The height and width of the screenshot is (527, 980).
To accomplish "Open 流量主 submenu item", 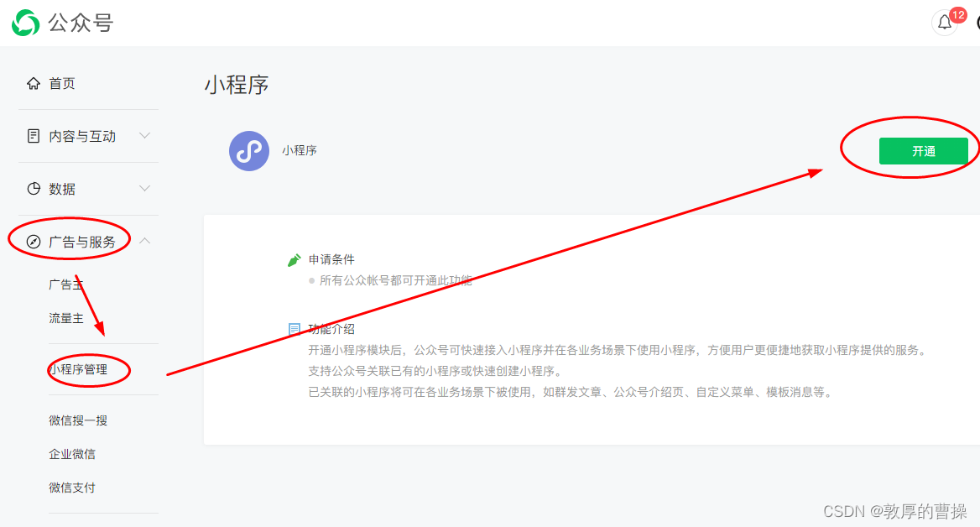I will (65, 318).
